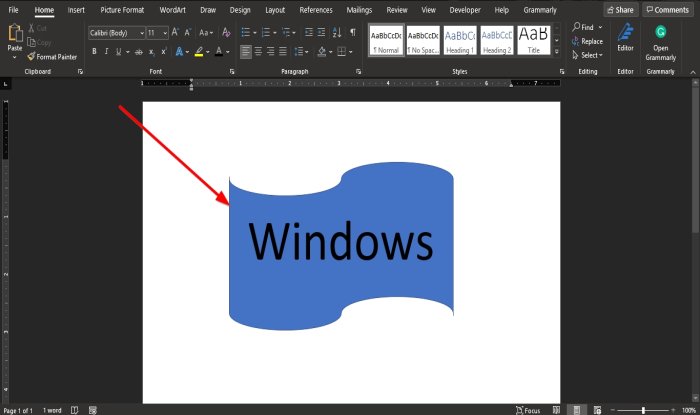
Task: Open the font size 11 dropdown
Action: click(x=165, y=33)
